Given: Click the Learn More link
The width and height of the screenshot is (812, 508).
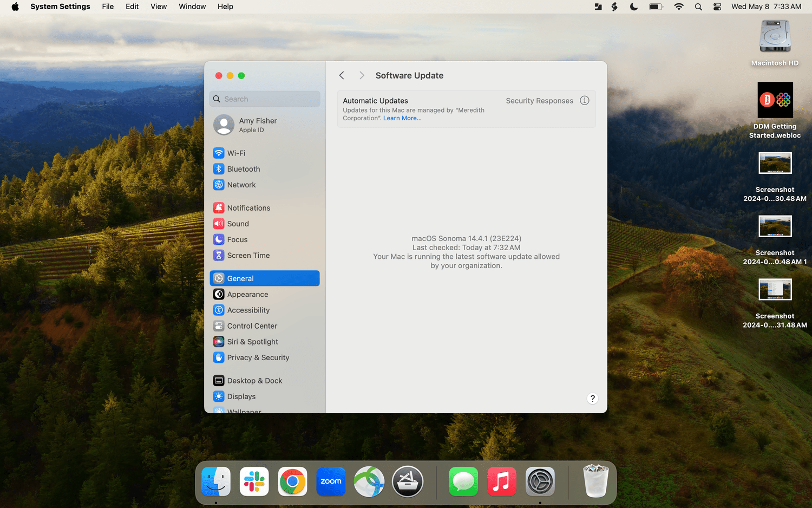Looking at the screenshot, I should click(402, 118).
